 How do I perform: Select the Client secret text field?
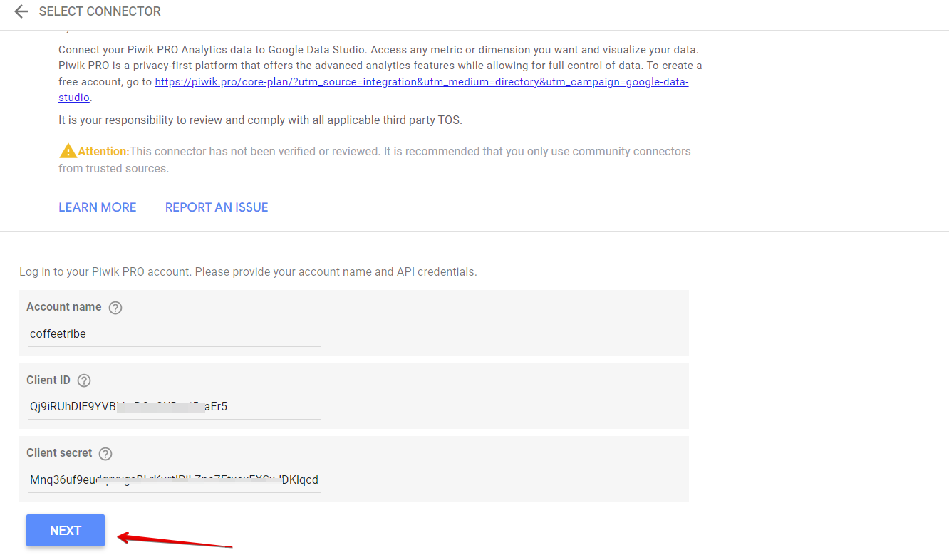175,479
